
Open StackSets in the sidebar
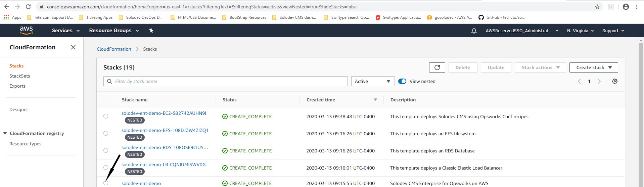[20, 76]
